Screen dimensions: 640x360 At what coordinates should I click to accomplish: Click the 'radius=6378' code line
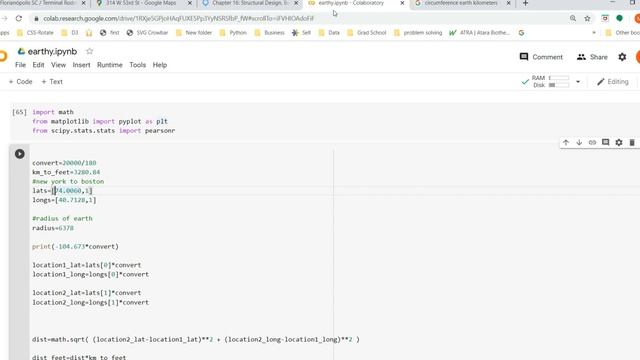coord(53,228)
